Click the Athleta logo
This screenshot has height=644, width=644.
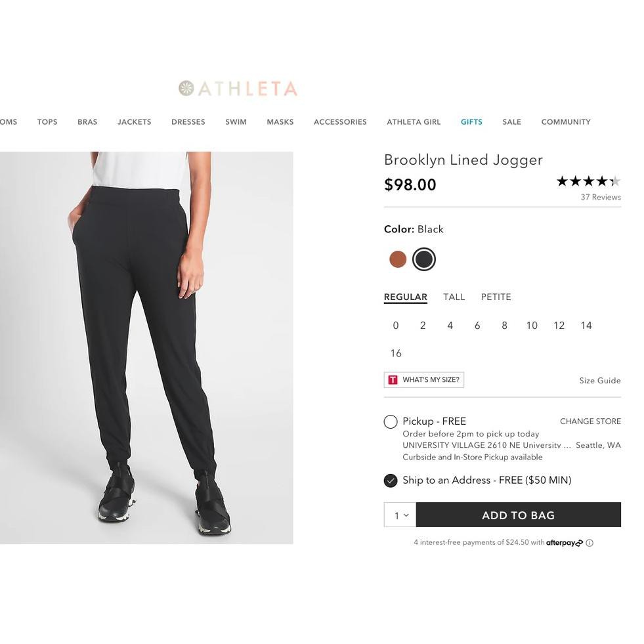pyautogui.click(x=238, y=89)
